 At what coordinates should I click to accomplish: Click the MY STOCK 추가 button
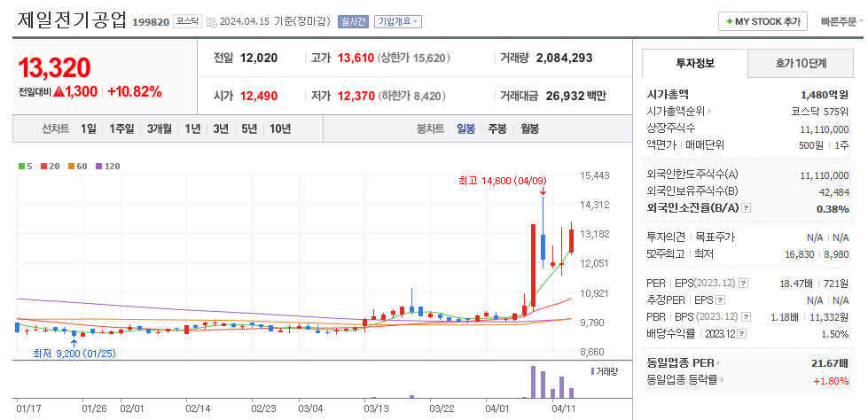click(762, 21)
